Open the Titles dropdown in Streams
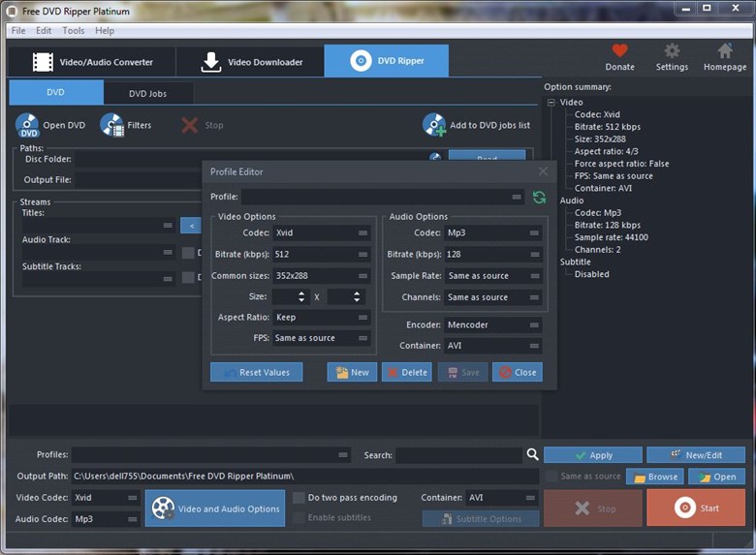This screenshot has width=756, height=555. [x=98, y=225]
